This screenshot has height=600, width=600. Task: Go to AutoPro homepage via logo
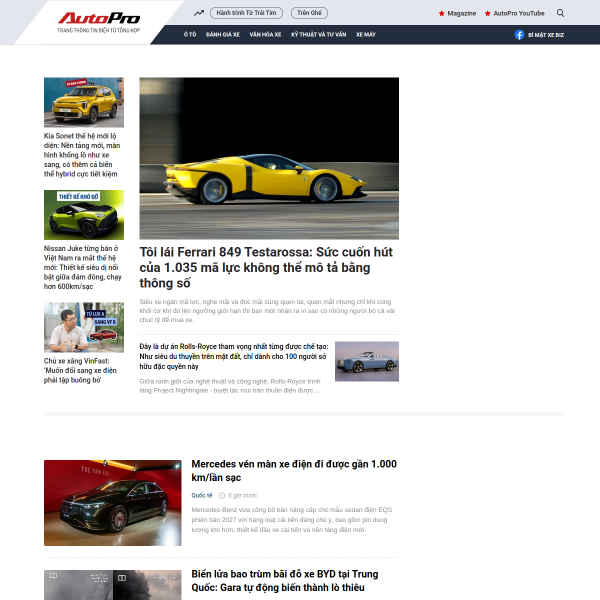[x=99, y=22]
